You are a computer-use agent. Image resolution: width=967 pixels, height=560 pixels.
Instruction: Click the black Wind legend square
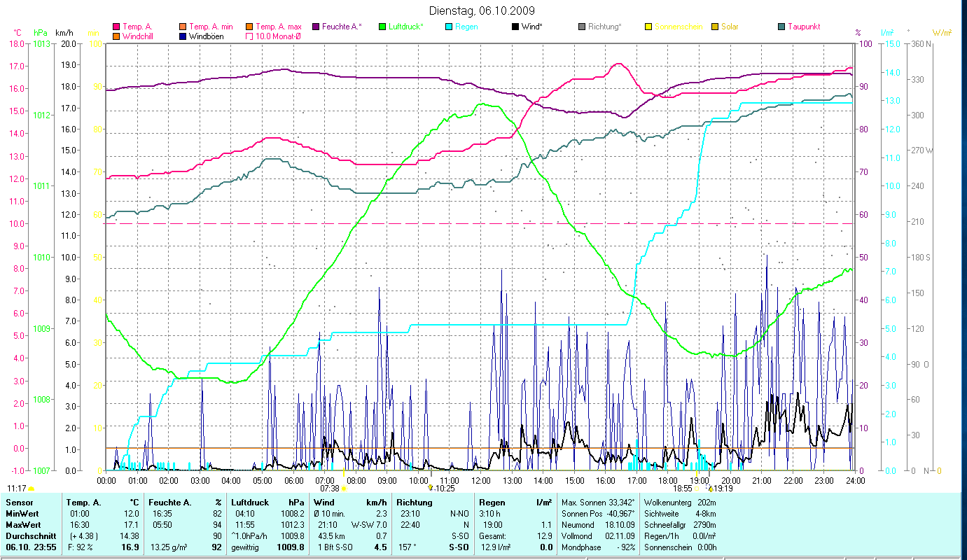515,27
